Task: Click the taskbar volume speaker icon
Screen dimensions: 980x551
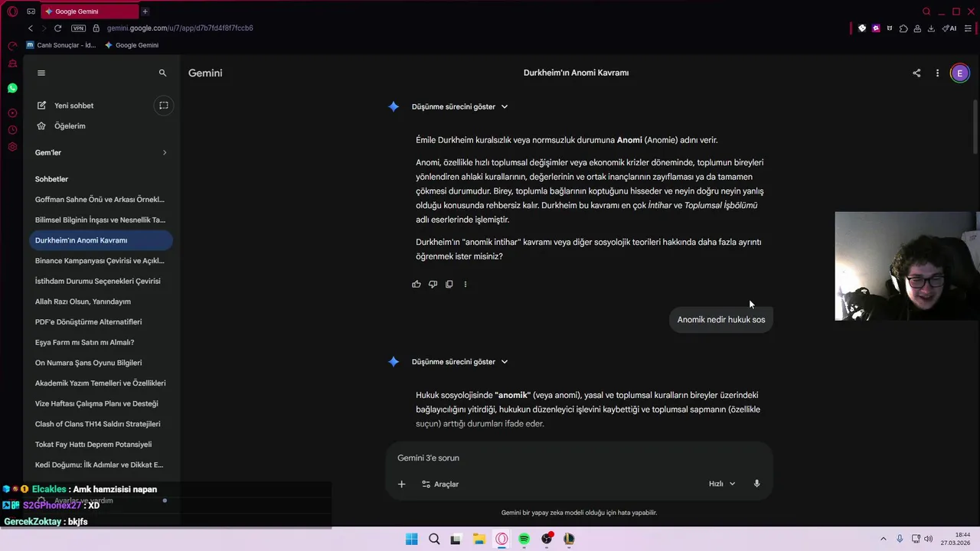Action: [928, 539]
